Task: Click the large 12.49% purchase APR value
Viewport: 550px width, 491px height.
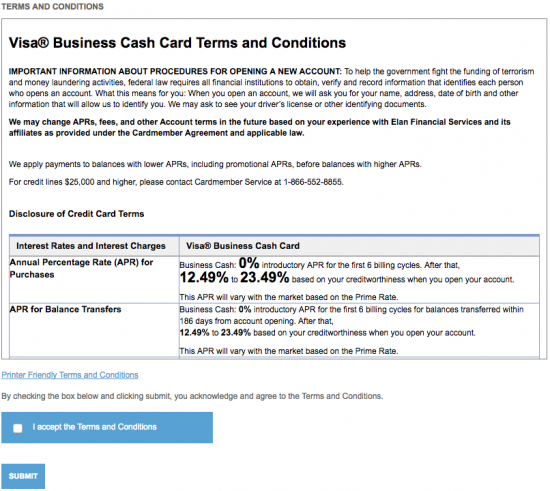Action: coord(204,278)
